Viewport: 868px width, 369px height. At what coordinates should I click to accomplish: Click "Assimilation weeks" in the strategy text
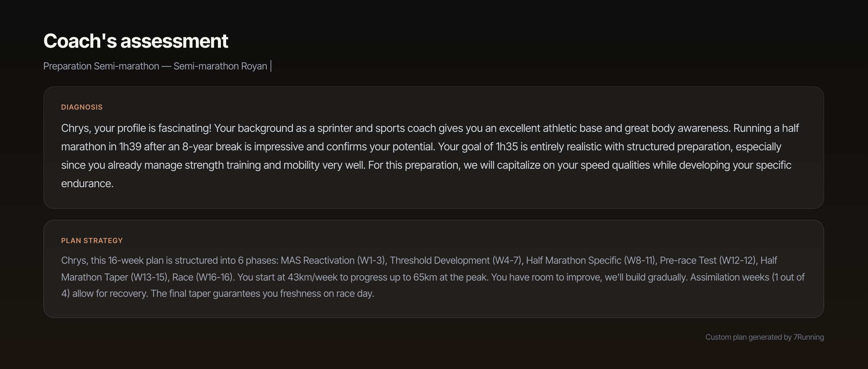coord(729,277)
